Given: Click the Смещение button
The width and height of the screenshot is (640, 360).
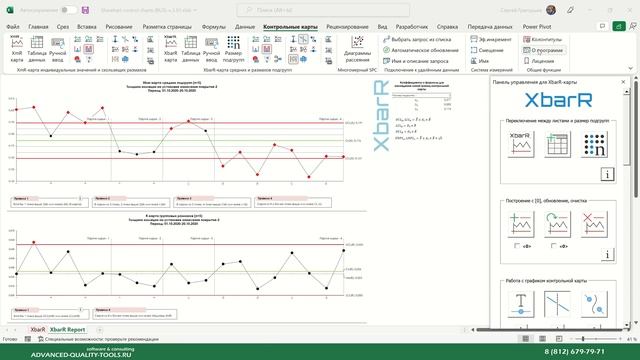Looking at the screenshot, I should click(487, 50).
